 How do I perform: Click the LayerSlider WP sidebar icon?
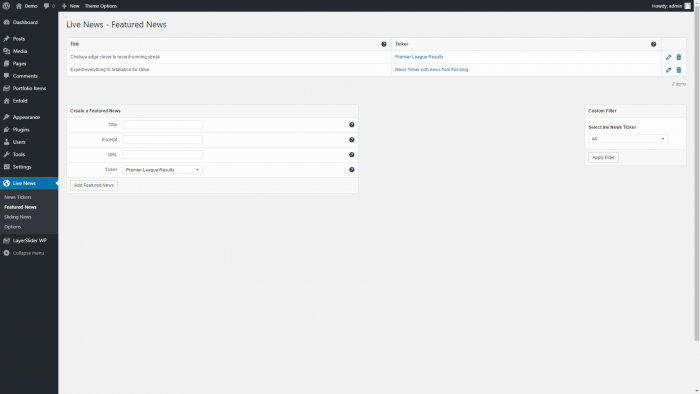[x=6, y=241]
